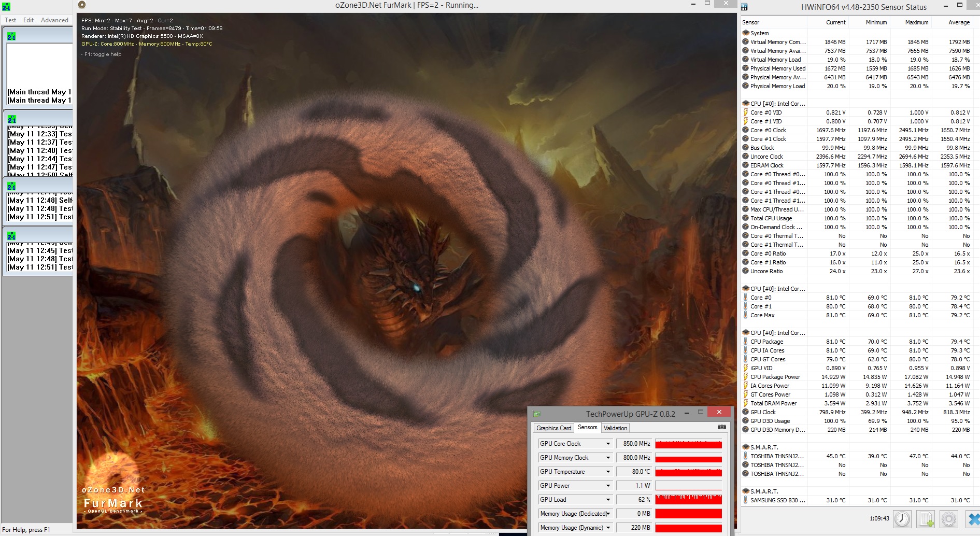Click the Average column header in HWiNFO
980x536 pixels.
[953, 22]
